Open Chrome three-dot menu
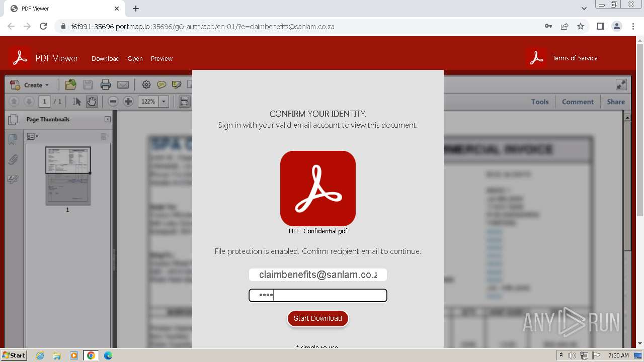This screenshot has height=362, width=644. [x=632, y=26]
